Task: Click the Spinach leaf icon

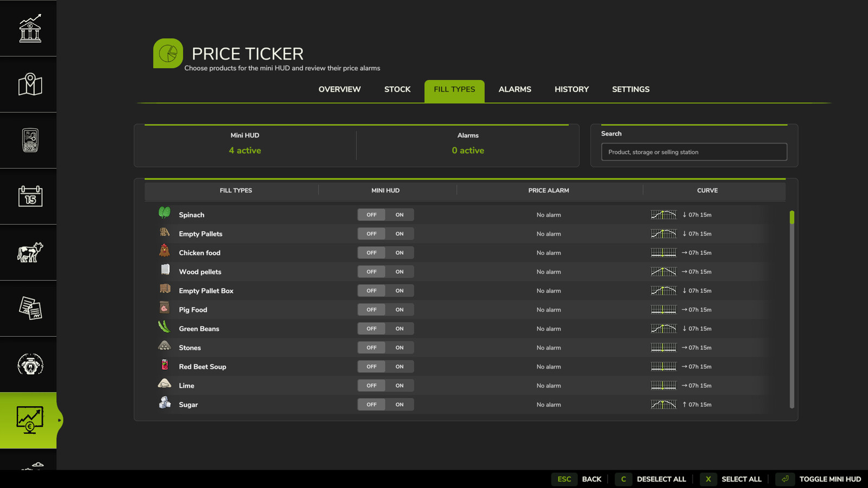Action: tap(164, 213)
